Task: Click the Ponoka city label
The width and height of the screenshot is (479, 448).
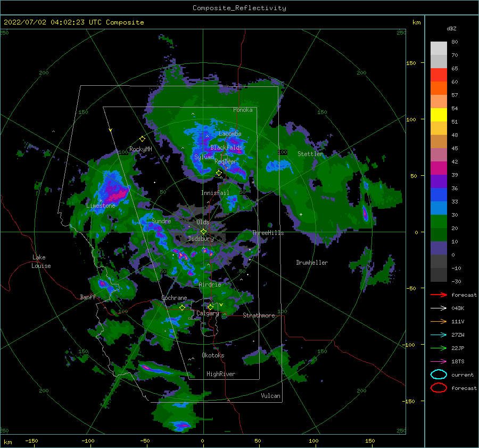Action: coord(243,110)
